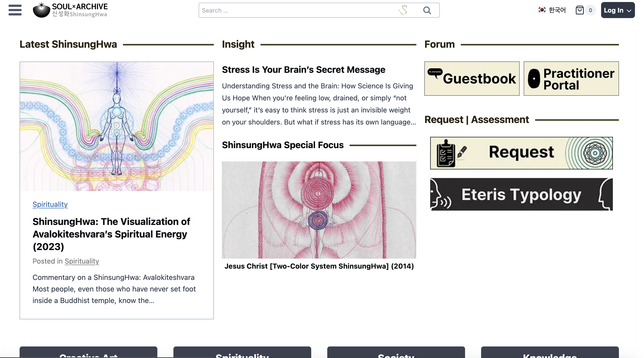This screenshot has height=358, width=644.
Task: Click the cart item count badge
Action: (x=590, y=10)
